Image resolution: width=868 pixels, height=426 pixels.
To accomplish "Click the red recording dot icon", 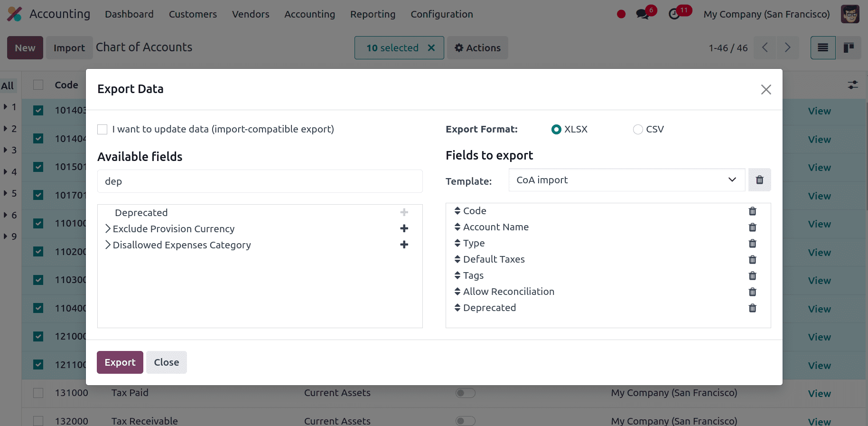I will pyautogui.click(x=621, y=14).
